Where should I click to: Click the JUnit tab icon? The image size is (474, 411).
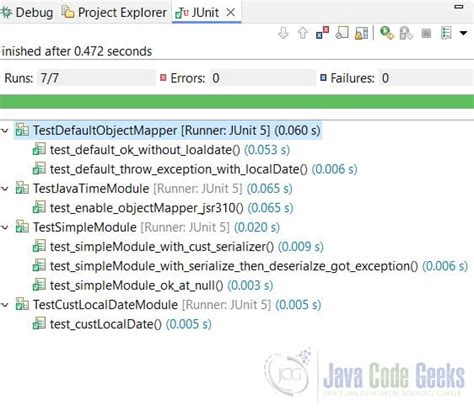pos(182,13)
